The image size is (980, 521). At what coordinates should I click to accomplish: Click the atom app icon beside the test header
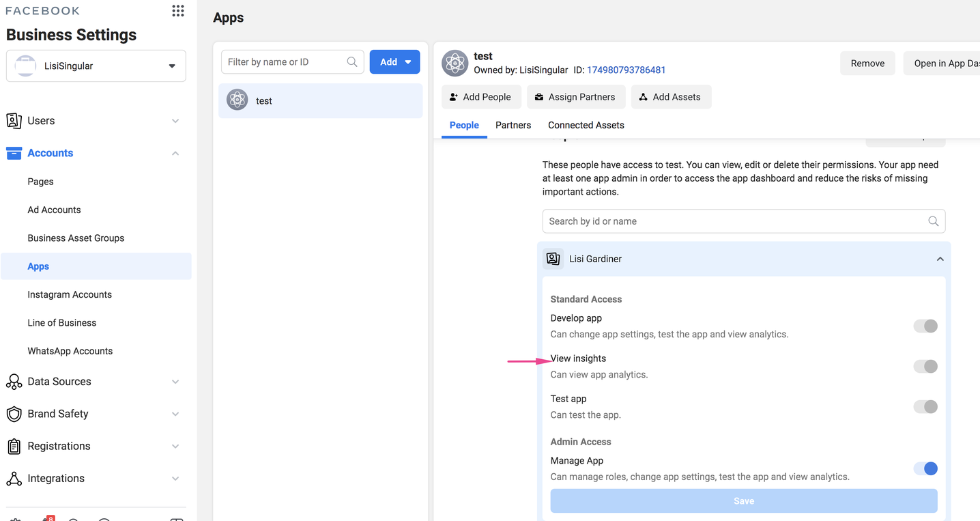455,63
